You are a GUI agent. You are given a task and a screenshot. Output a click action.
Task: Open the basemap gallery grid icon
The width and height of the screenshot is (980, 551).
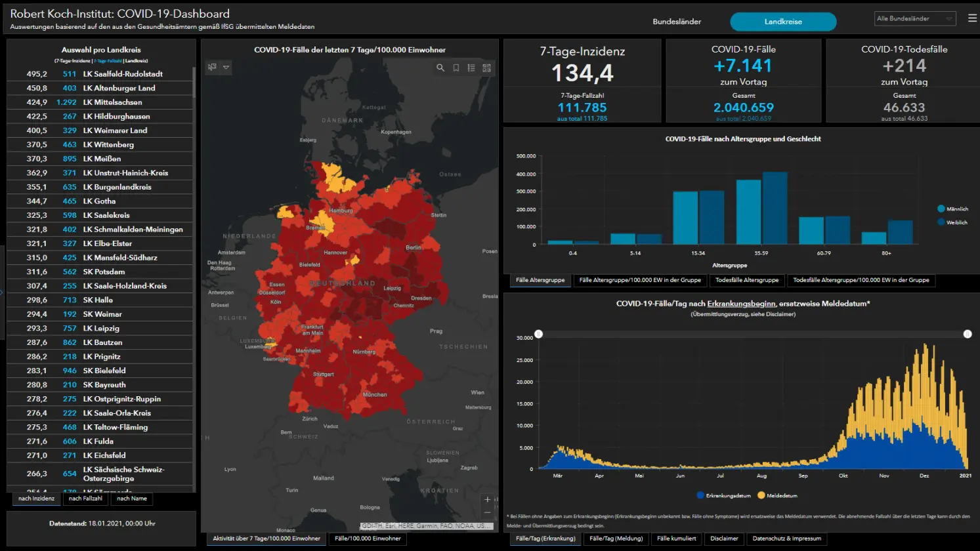486,68
